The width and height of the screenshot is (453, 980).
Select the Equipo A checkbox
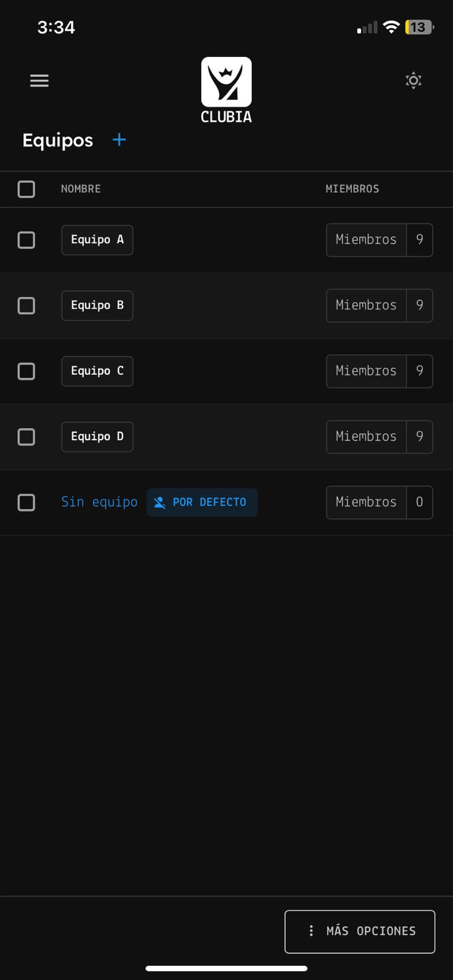tap(26, 239)
